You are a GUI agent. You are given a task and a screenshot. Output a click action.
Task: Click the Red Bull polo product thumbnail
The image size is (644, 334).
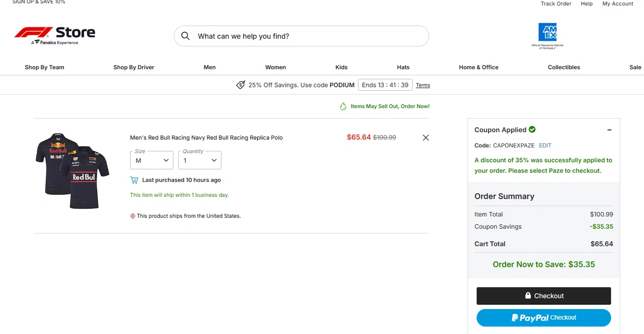click(x=73, y=171)
